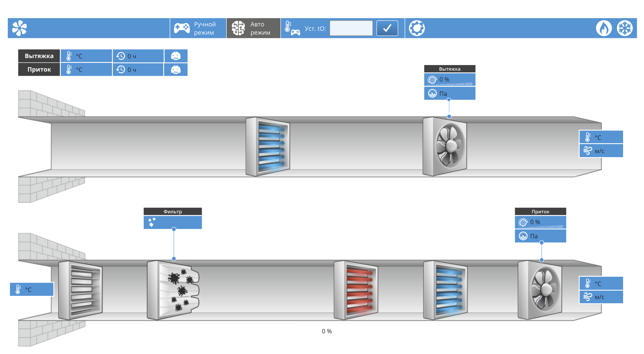
Task: Click the 0 ч value in Вытяжка row
Action: 132,56
